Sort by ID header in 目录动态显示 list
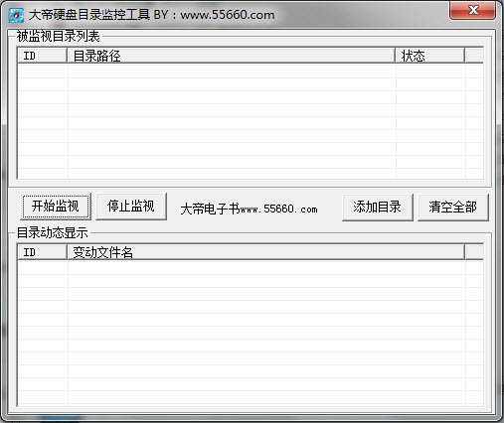 point(42,252)
